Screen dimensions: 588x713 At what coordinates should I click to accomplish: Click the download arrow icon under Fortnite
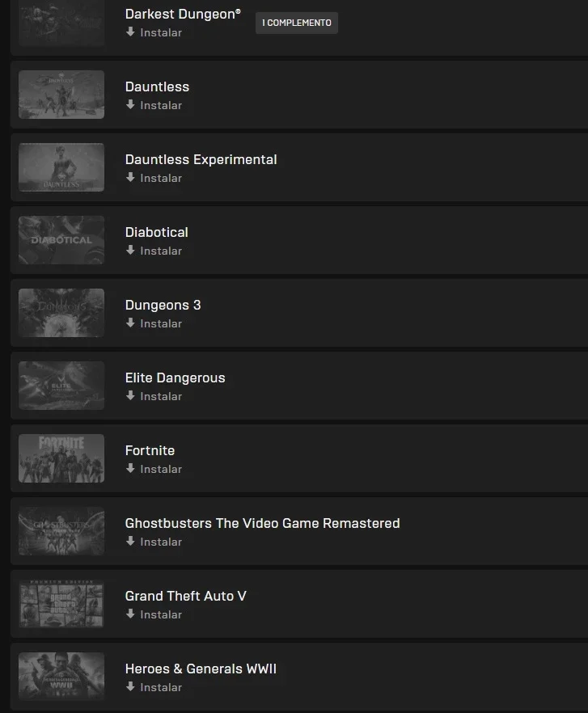pos(130,468)
